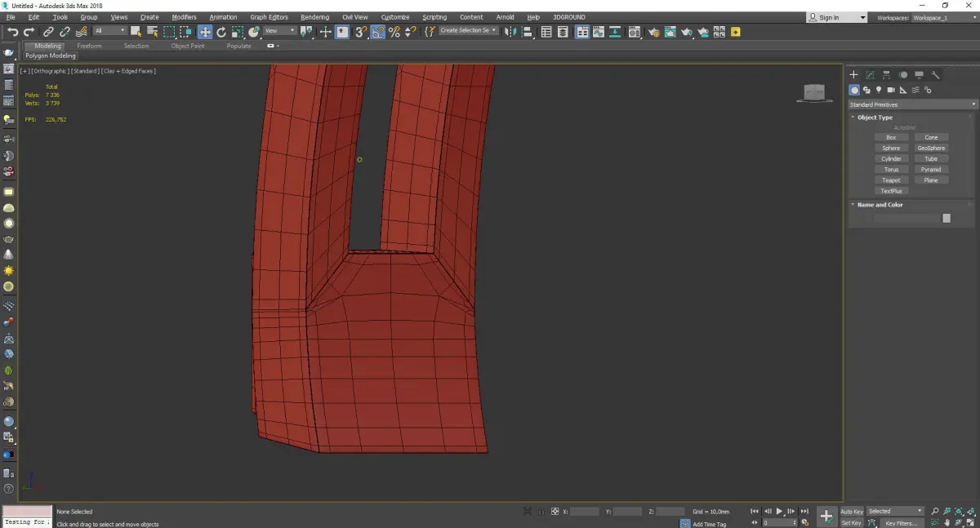Open the Modifiers menu
The width and height of the screenshot is (980, 528).
tap(184, 17)
